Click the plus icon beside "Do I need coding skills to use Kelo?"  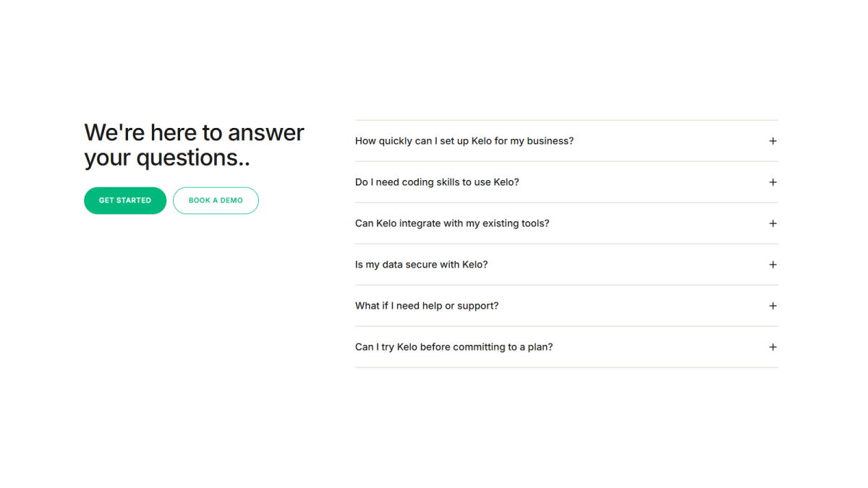(x=773, y=182)
